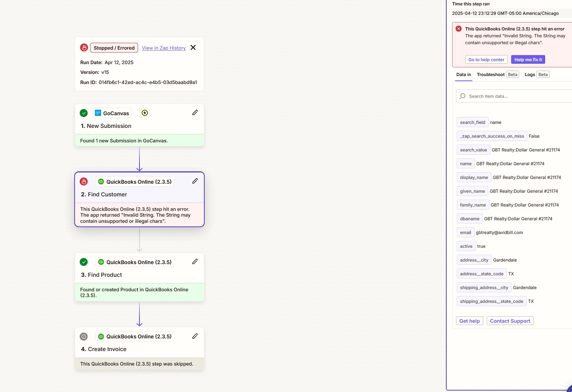Click the active data key
The image size is (572, 392).
tap(466, 246)
